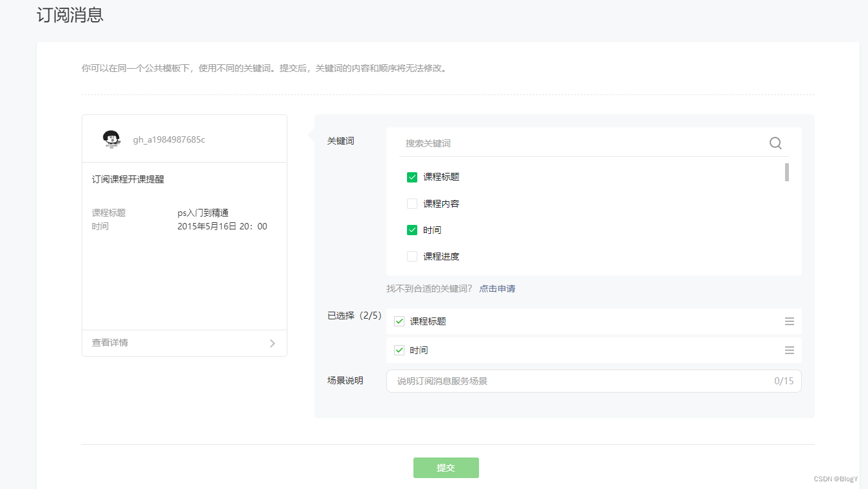The image size is (868, 489).
Task: Click the 查看详情 link on the preview card
Action: pos(109,342)
